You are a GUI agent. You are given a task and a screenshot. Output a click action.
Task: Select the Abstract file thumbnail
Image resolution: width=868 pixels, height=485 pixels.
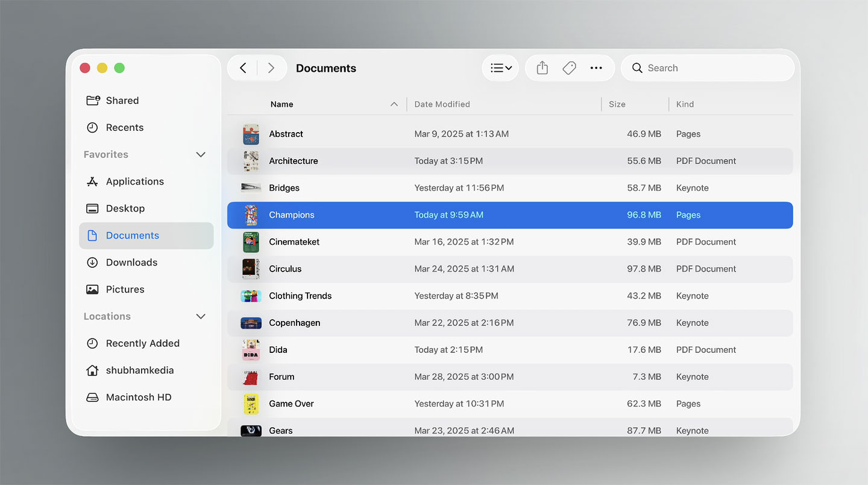[x=251, y=134]
